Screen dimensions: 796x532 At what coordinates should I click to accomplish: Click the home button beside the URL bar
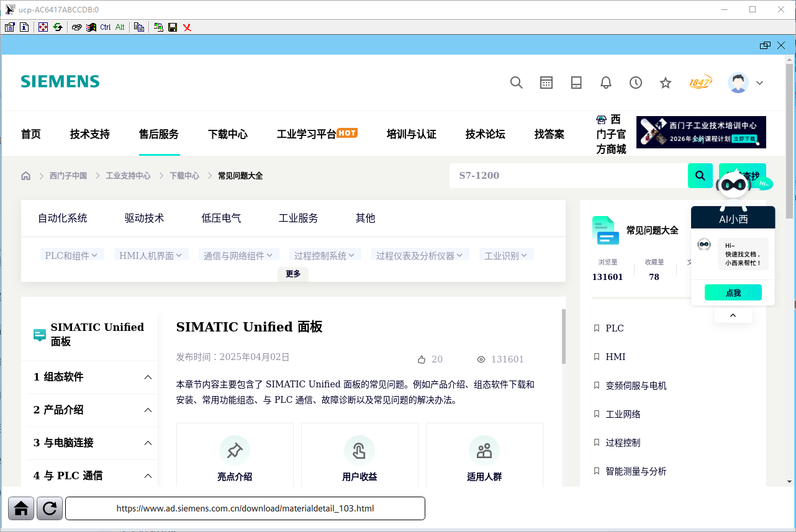click(x=21, y=508)
